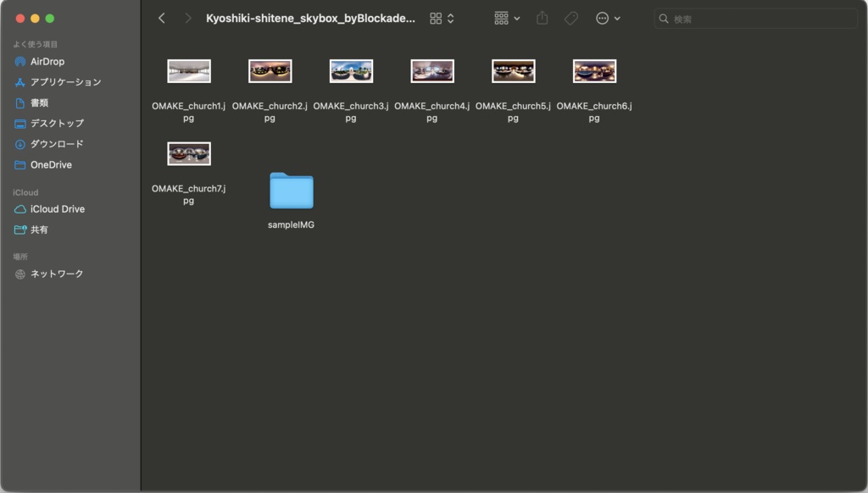Click the Kyoshiki-shitene_skybox window title
The width and height of the screenshot is (868, 493).
[x=310, y=19]
